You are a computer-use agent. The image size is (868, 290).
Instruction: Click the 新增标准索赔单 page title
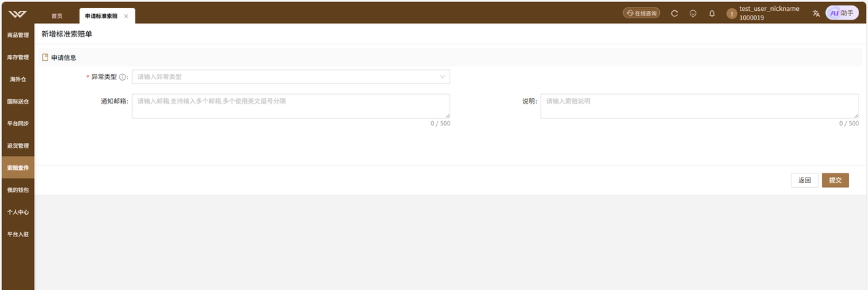coord(66,34)
